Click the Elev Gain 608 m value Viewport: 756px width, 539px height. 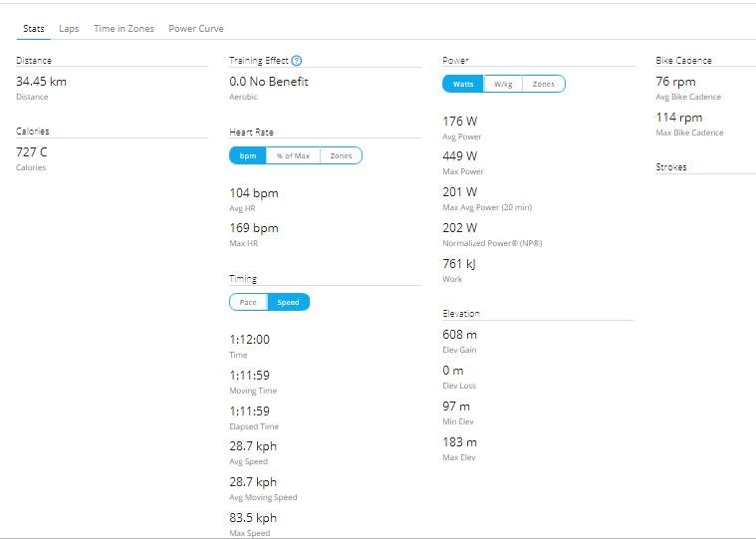[x=460, y=334]
